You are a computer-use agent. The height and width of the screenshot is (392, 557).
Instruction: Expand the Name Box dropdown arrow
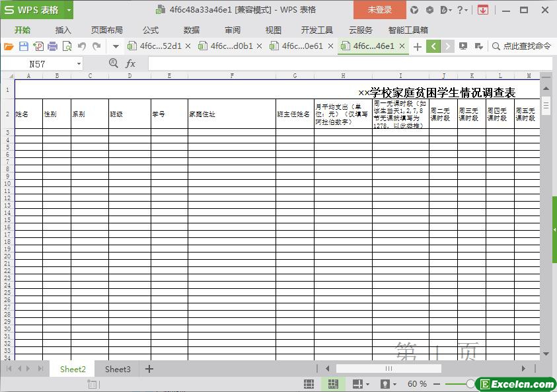pyautogui.click(x=79, y=64)
